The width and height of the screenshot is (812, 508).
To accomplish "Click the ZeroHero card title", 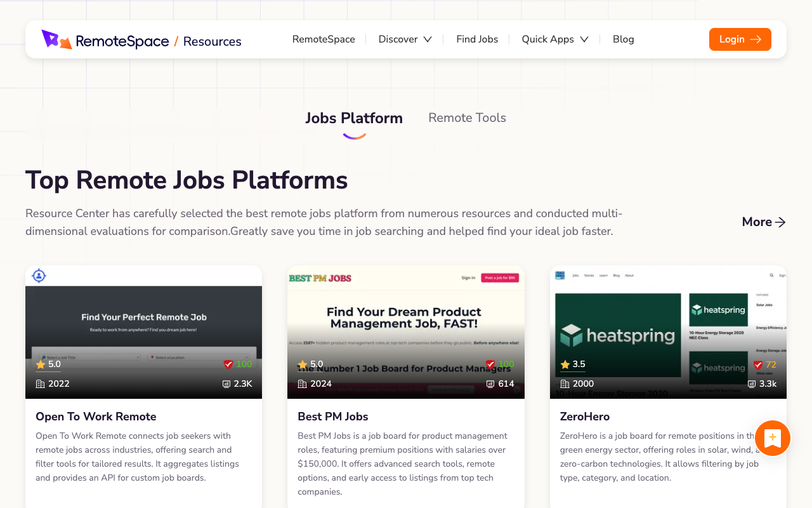I will (585, 417).
